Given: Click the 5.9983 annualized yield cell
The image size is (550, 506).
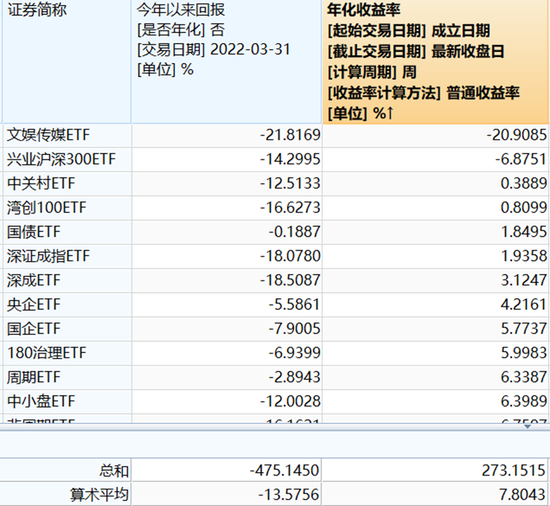Looking at the screenshot, I should [435, 353].
